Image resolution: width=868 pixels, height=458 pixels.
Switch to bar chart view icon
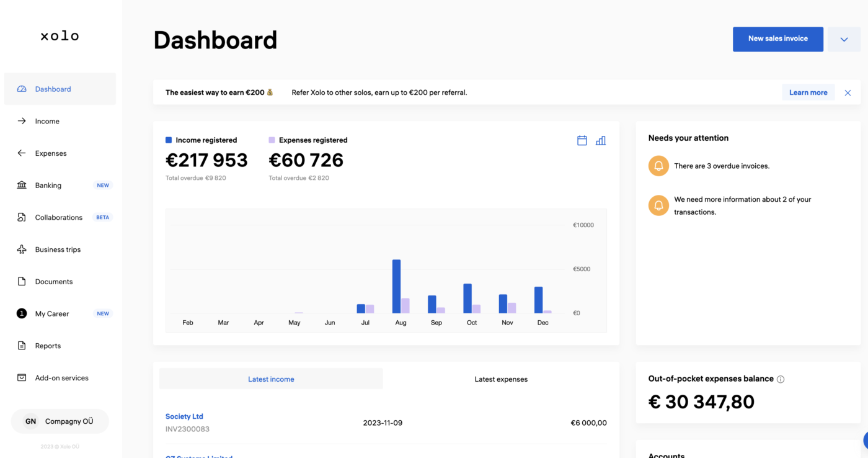click(x=601, y=141)
